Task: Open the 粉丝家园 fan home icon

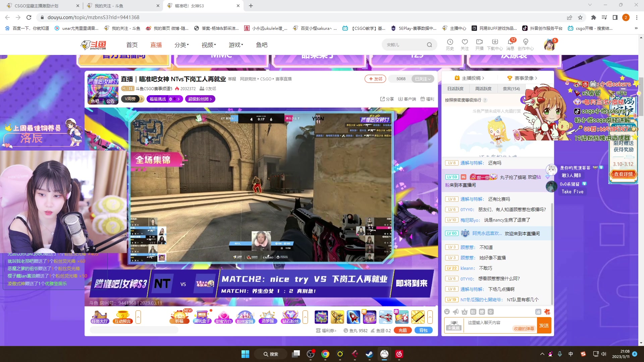Action: pyautogui.click(x=245, y=317)
